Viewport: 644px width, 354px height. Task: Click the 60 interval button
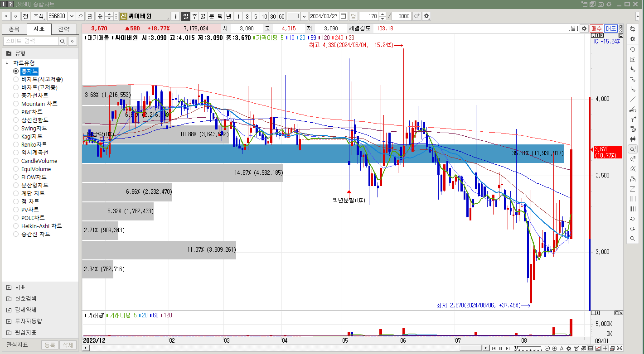281,16
